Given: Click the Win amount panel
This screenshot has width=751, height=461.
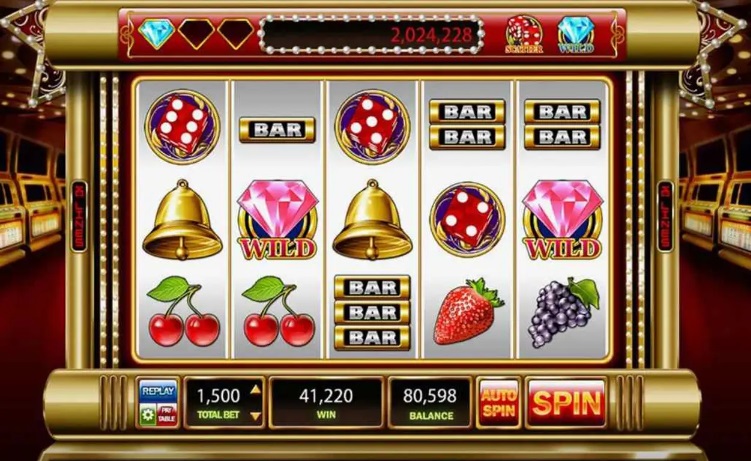Looking at the screenshot, I should (x=326, y=403).
